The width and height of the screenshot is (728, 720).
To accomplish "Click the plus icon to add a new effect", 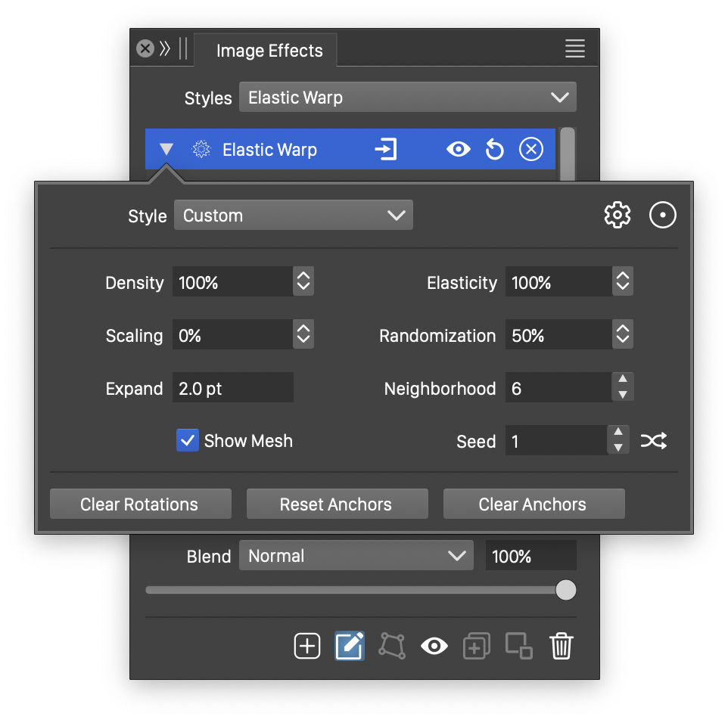I will coord(307,646).
